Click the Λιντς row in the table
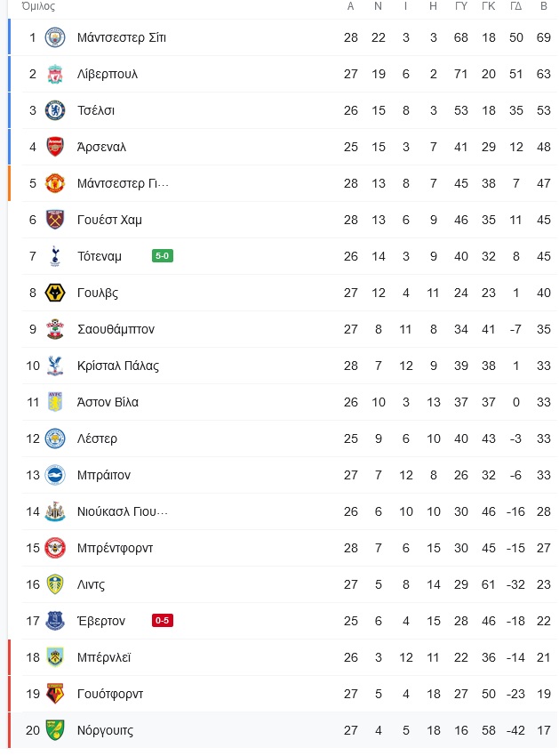Screen dimensions: 559x756 (289, 584)
